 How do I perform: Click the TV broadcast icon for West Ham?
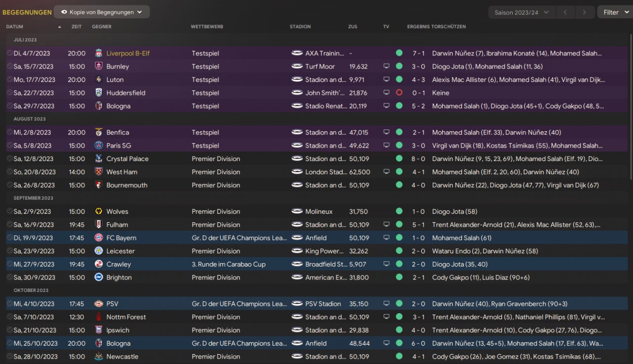pos(387,172)
